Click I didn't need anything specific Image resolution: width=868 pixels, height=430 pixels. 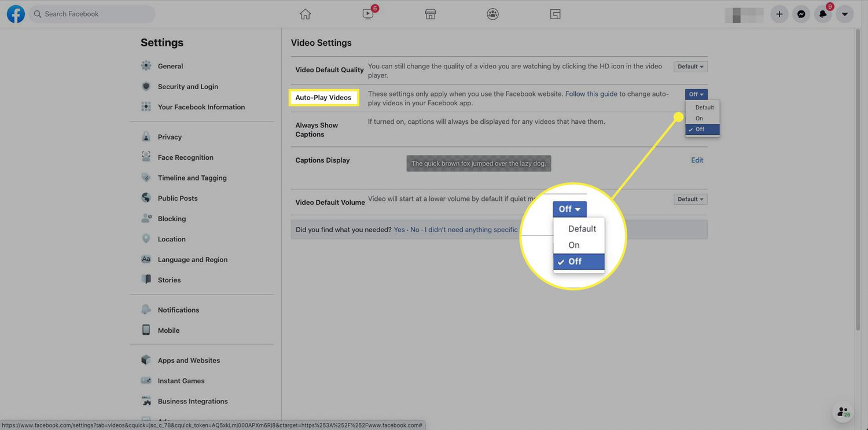click(471, 230)
